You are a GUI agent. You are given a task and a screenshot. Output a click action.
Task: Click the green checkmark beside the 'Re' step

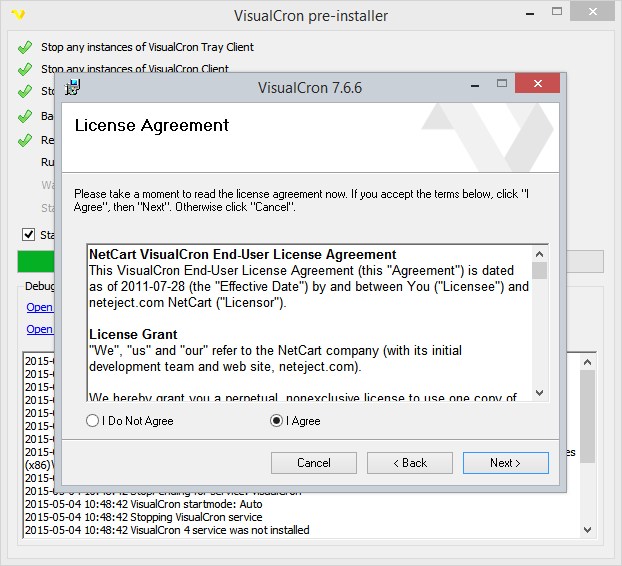(x=25, y=140)
